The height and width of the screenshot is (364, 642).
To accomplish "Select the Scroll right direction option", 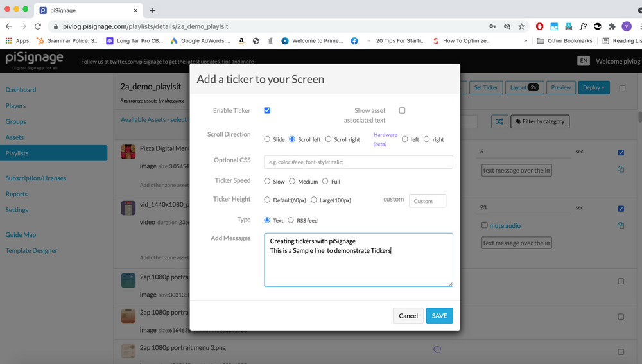I will (328, 139).
